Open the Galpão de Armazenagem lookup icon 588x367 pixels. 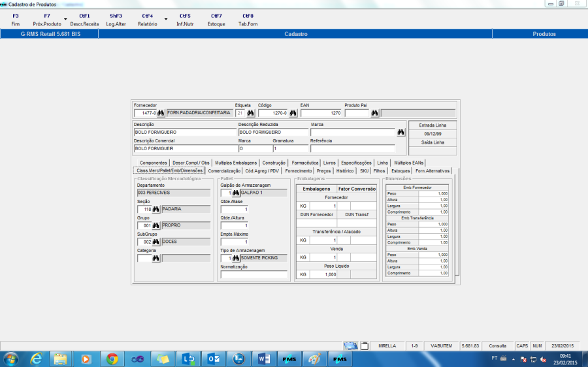(236, 193)
